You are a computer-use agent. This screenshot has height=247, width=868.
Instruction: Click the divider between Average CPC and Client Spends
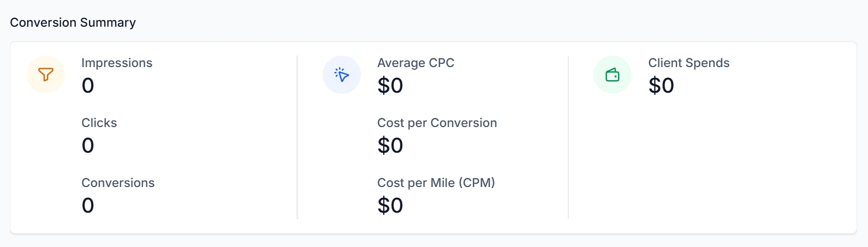(x=568, y=137)
